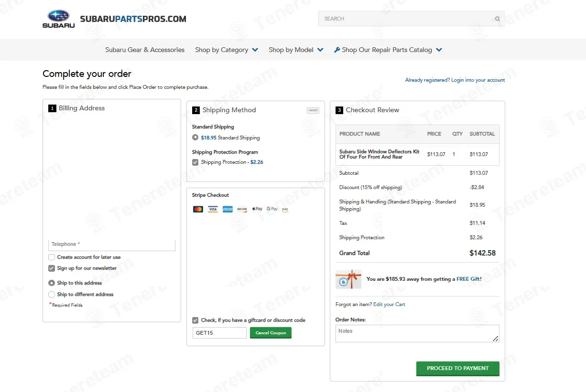This screenshot has width=586, height=392.
Task: Open Subaru Gear & Accessories
Action: point(145,50)
